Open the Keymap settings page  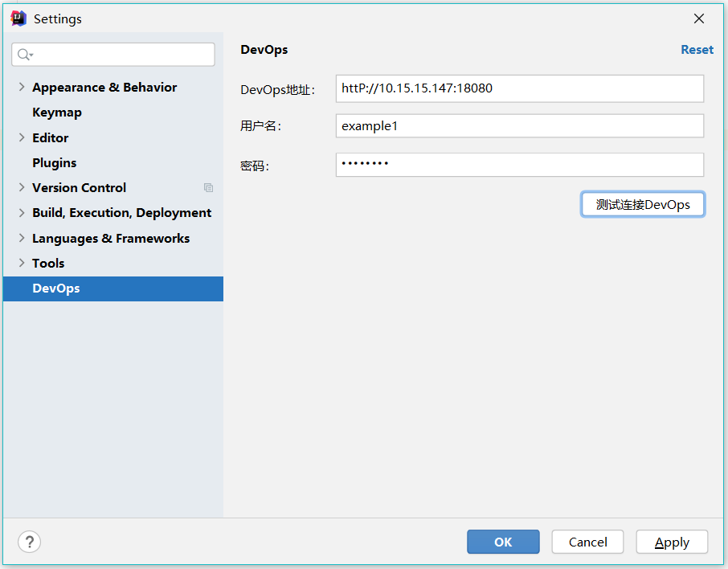57,113
